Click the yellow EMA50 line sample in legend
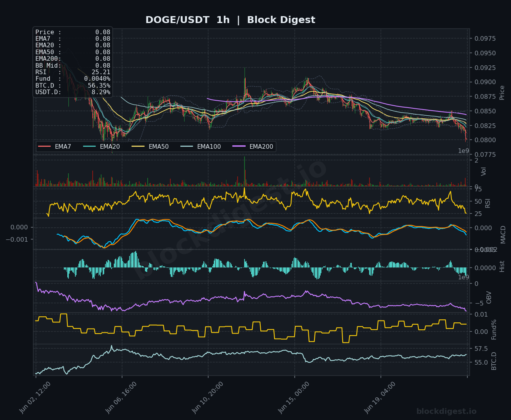Screen dimensions: 511x420 click(138, 146)
